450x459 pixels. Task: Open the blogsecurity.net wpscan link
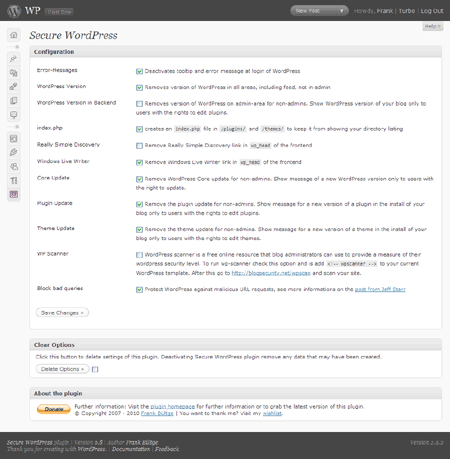click(x=271, y=273)
